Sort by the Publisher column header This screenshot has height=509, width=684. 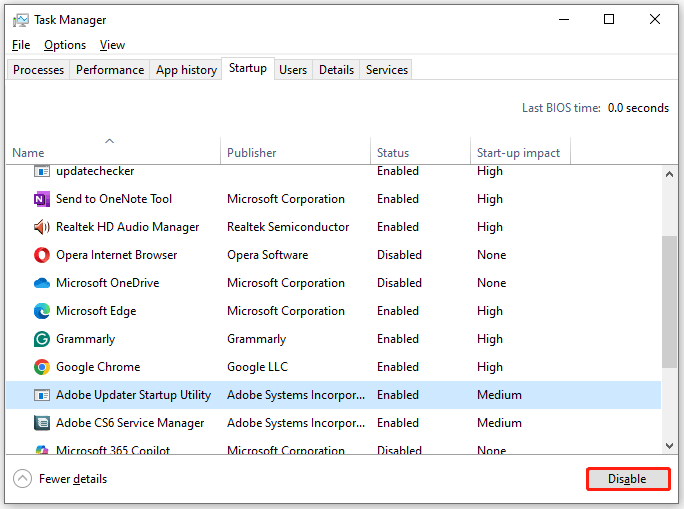coord(295,150)
